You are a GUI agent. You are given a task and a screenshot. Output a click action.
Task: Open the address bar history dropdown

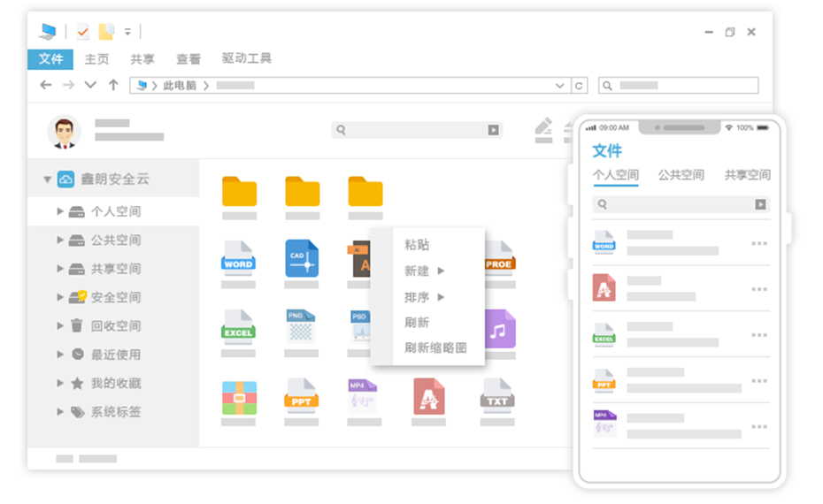click(x=560, y=86)
